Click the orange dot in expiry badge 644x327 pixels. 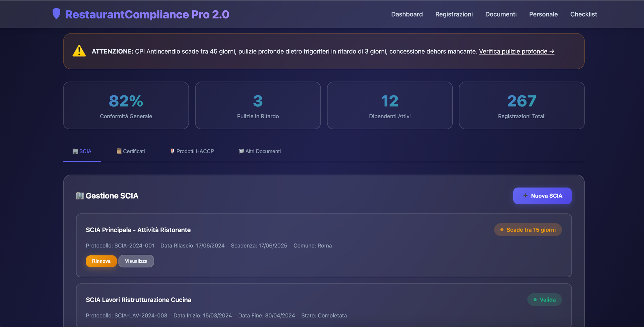(502, 230)
